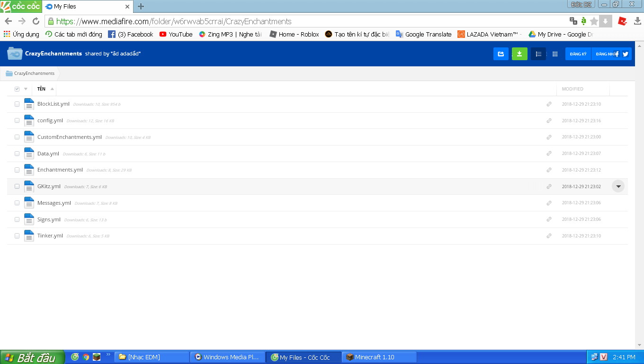Viewport: 644px width, 364px height.
Task: Copy link icon for BlockList.yml
Action: click(x=549, y=104)
